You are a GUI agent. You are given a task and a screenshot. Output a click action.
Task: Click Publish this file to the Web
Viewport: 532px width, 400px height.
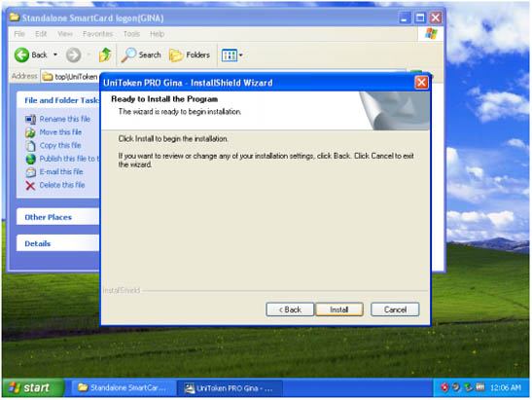click(x=70, y=159)
